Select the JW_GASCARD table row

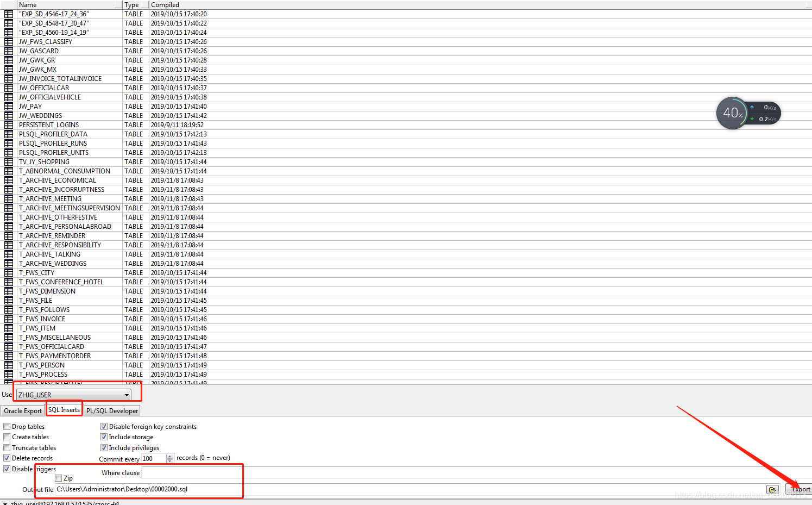(x=38, y=51)
